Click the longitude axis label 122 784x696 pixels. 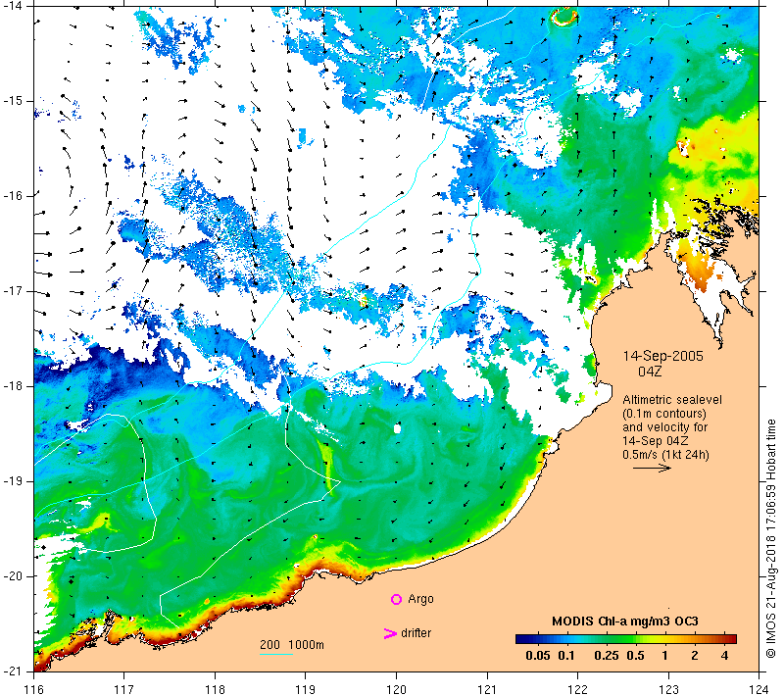577,689
